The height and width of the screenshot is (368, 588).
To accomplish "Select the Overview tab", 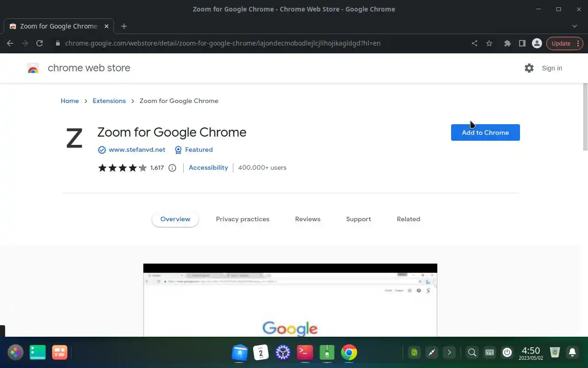I will pos(175,219).
